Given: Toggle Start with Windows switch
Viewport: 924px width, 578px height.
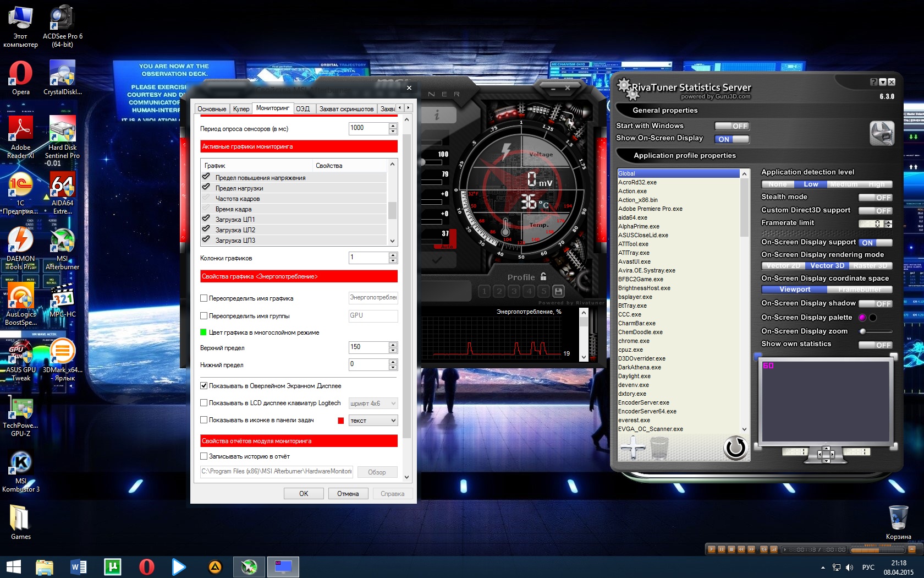Looking at the screenshot, I should pos(732,126).
